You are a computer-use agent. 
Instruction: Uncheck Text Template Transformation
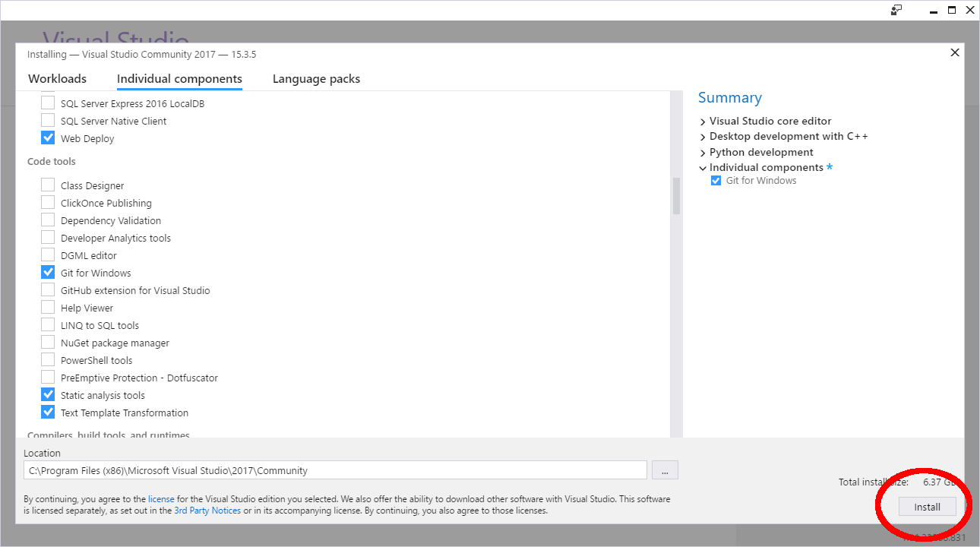tap(48, 413)
